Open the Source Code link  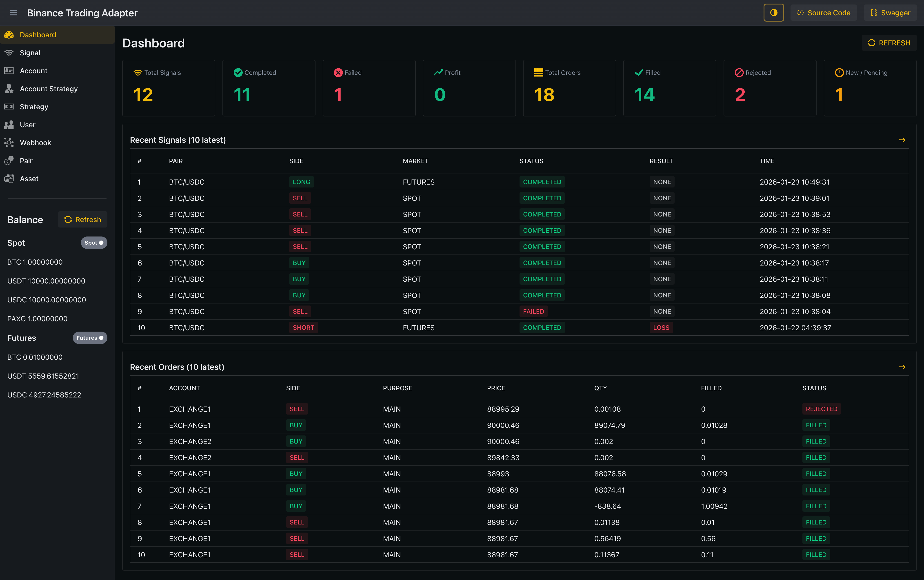tap(823, 13)
